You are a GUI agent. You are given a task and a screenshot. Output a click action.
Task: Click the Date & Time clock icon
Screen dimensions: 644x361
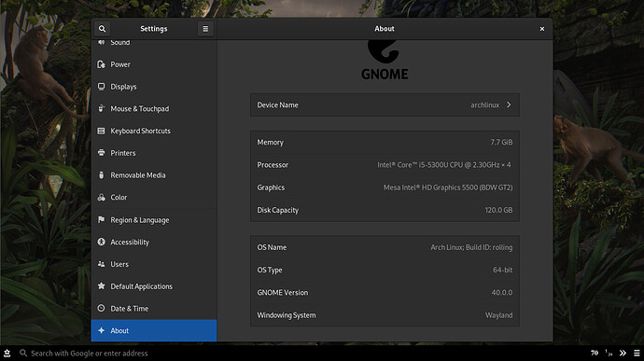point(101,308)
